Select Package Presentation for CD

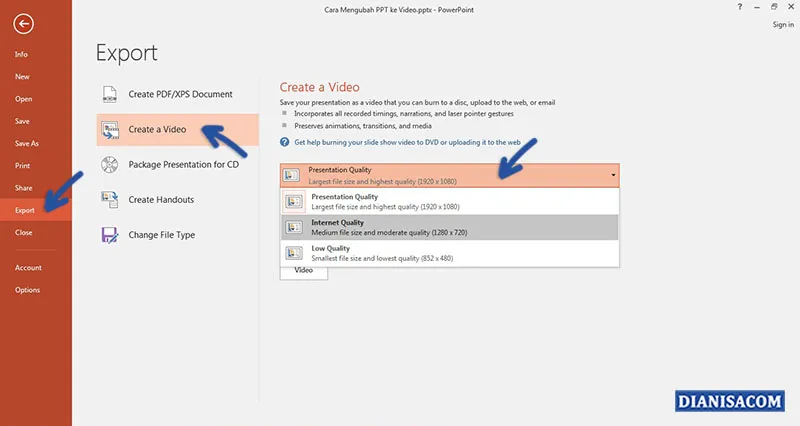[178, 165]
